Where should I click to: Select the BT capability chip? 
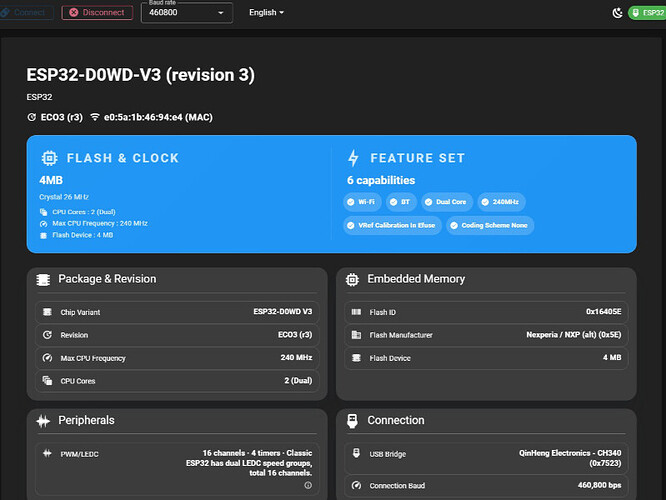click(x=401, y=202)
